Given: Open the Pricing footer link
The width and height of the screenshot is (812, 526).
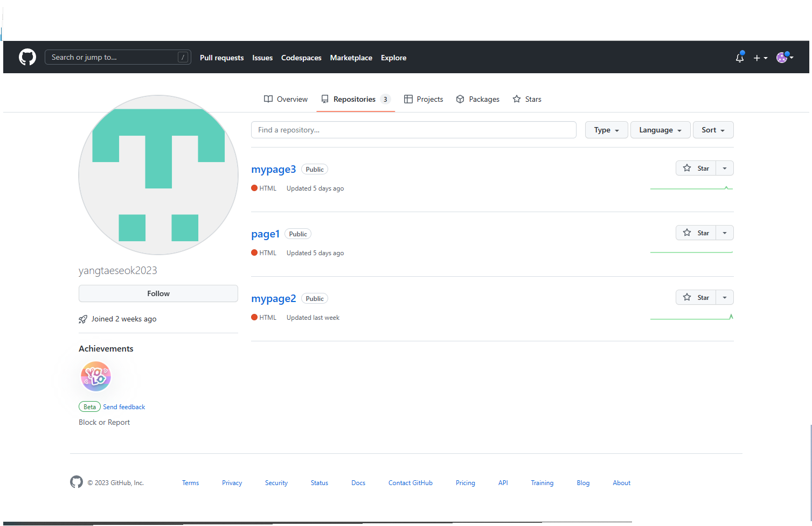Looking at the screenshot, I should (x=466, y=483).
